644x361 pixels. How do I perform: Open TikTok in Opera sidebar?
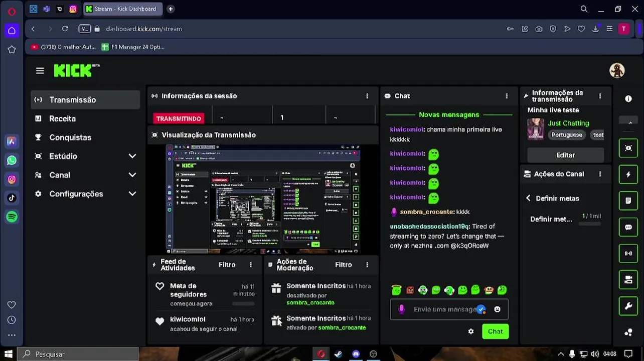(x=12, y=198)
